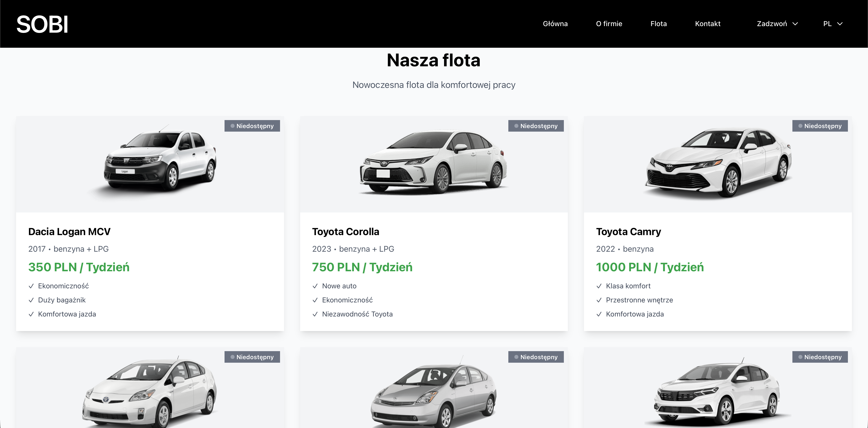Open the PL language selector
The width and height of the screenshot is (868, 428).
pyautogui.click(x=833, y=24)
